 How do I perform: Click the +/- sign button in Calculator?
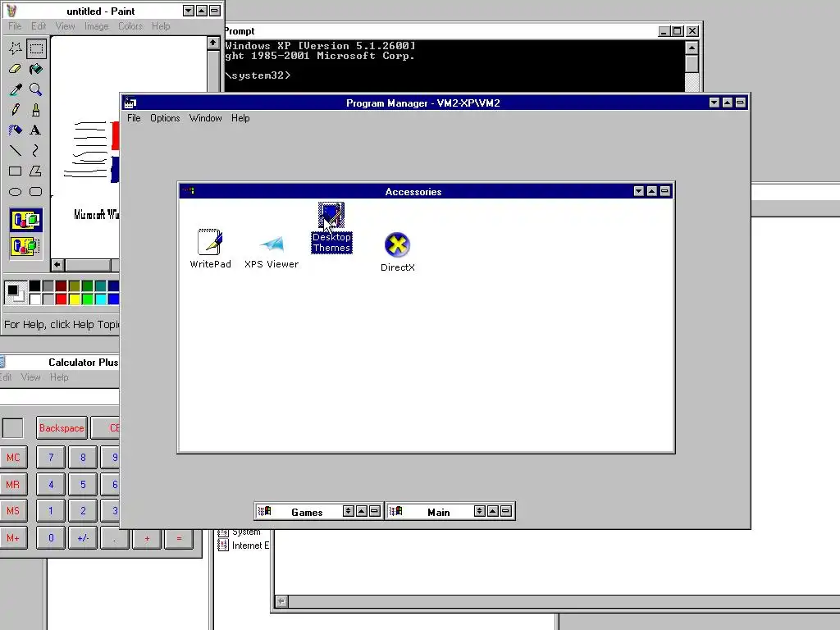(83, 538)
